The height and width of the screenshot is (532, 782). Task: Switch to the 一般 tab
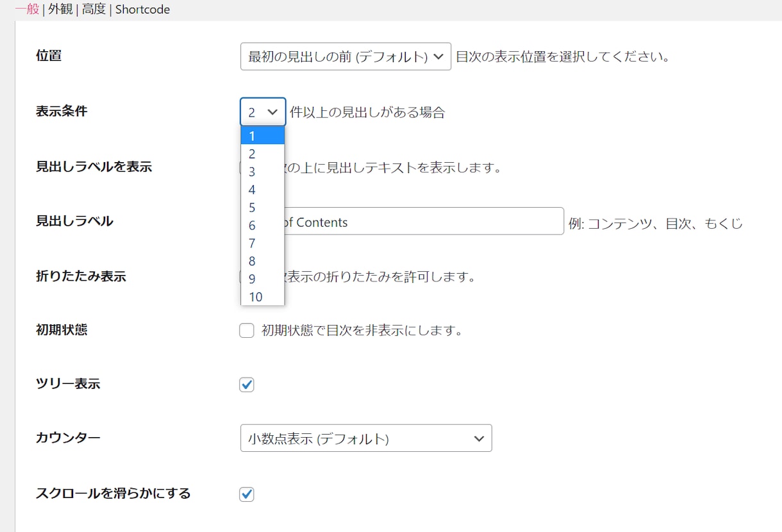click(27, 10)
